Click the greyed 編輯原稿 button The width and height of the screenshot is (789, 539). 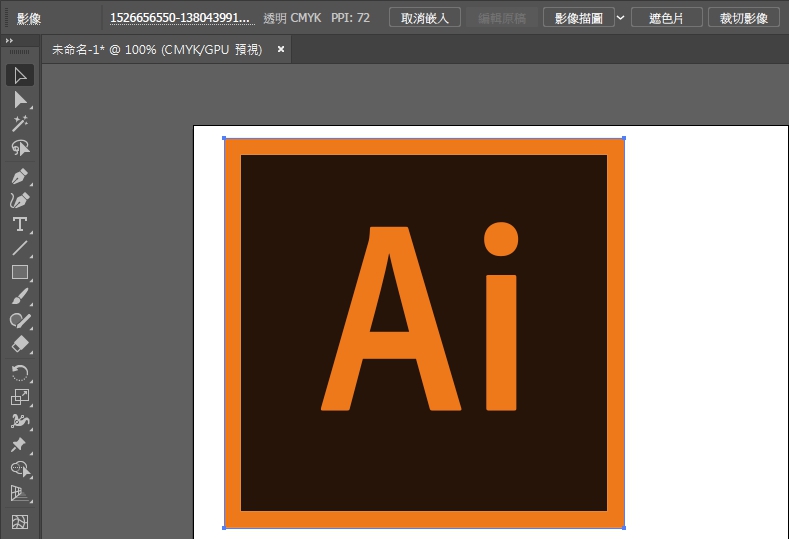tap(502, 18)
